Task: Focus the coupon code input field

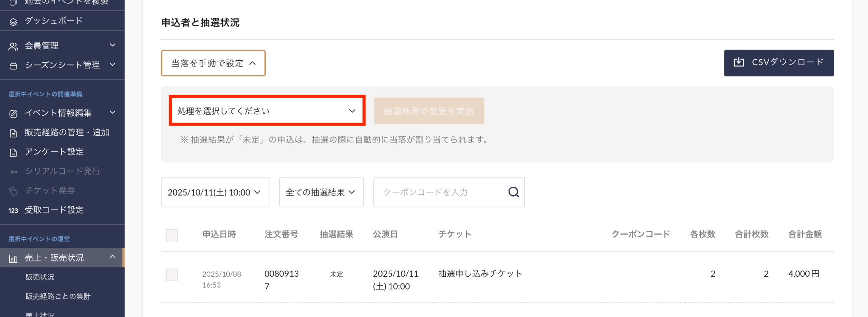Action: tap(441, 192)
